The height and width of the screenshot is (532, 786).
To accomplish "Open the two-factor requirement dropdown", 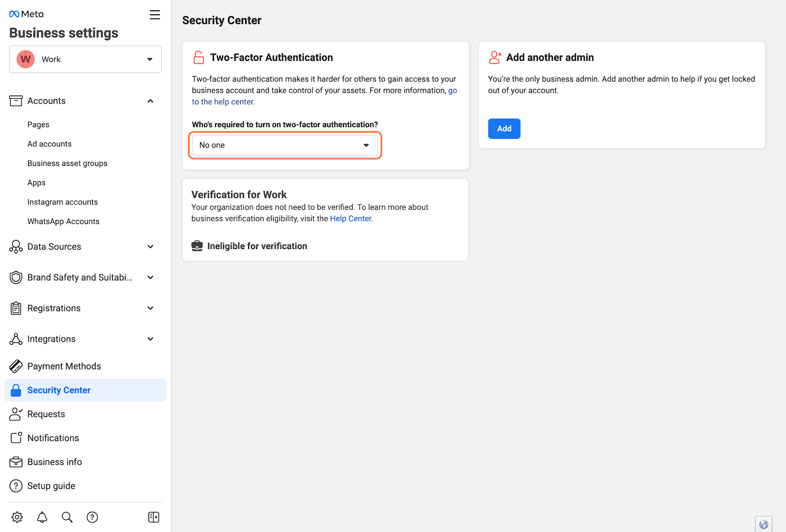I will (x=285, y=145).
